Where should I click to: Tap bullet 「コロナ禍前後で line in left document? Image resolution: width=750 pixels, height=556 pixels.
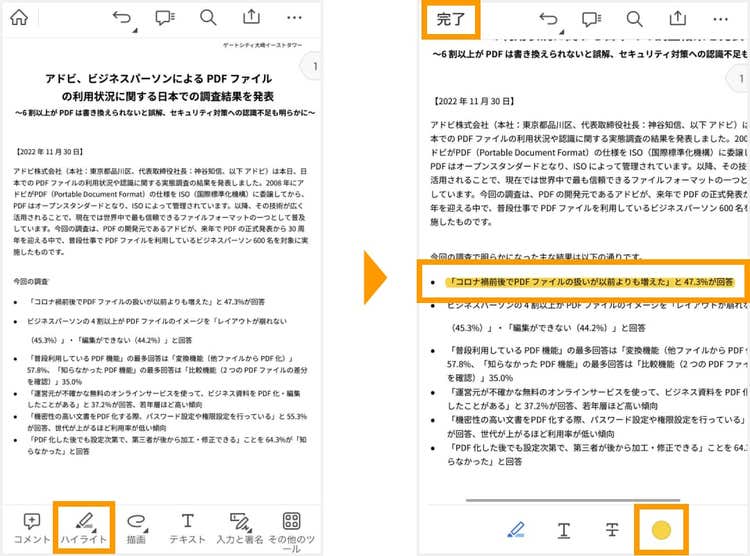click(x=146, y=302)
